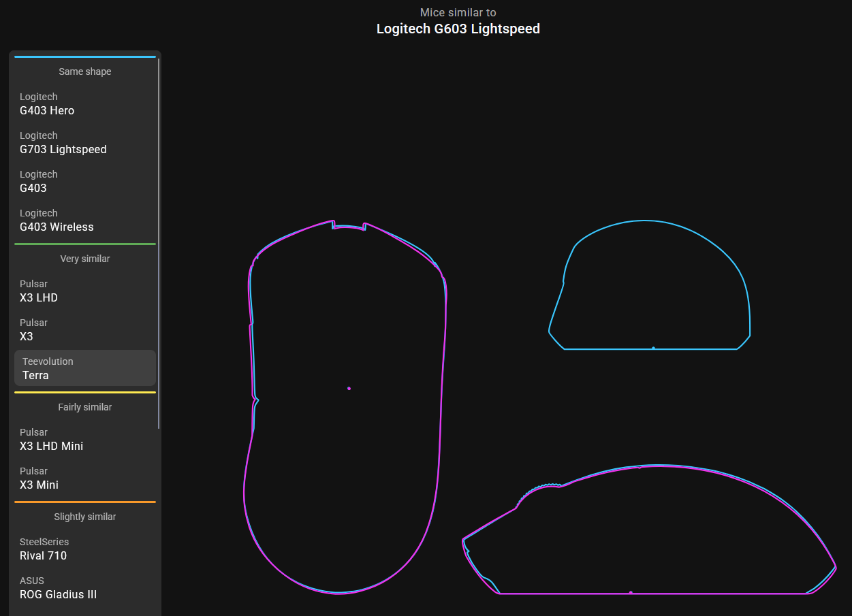Click the Fairly similar section heading
This screenshot has width=852, height=616.
pyautogui.click(x=85, y=407)
